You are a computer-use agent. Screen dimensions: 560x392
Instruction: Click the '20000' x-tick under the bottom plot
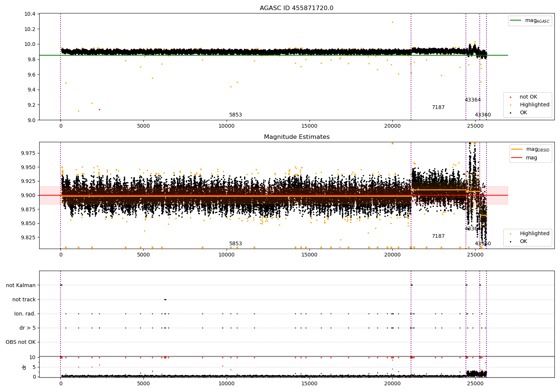[392, 383]
